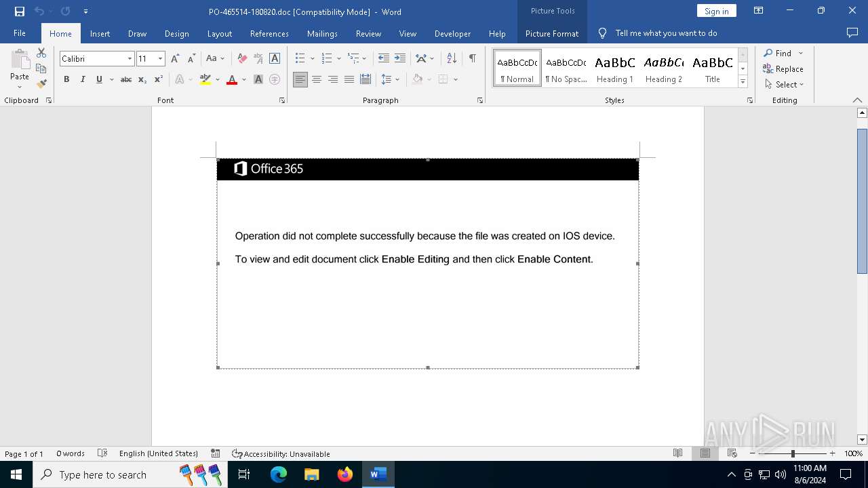Select the Format Painter brush

pos(41,83)
